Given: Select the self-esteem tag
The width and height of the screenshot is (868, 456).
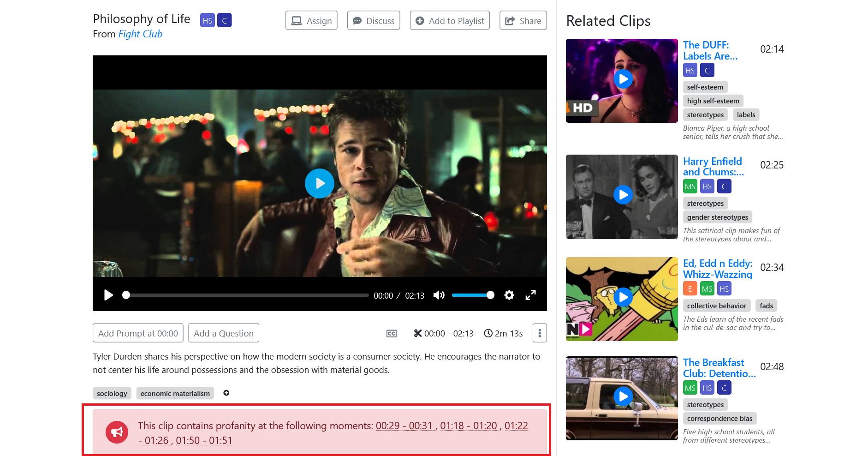Looking at the screenshot, I should pos(705,87).
